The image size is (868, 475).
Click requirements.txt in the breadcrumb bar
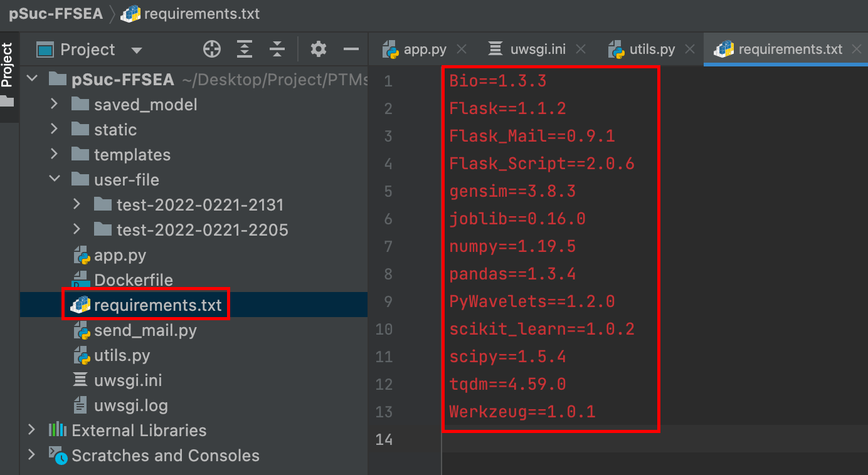pos(202,14)
